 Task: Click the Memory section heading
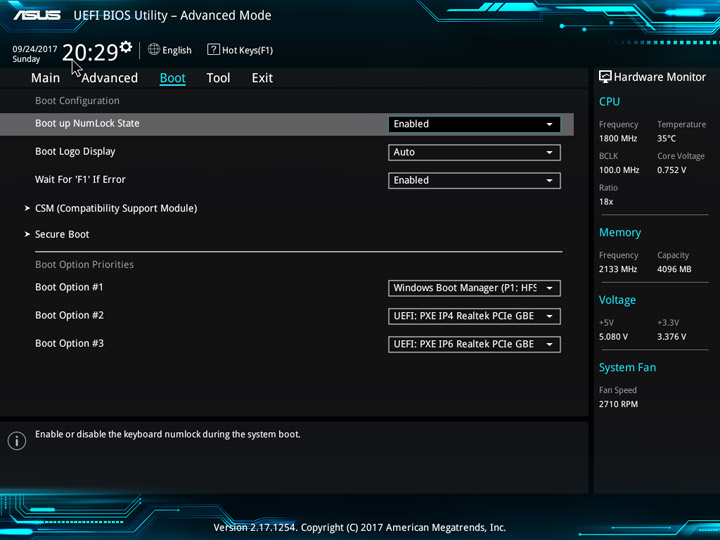[x=620, y=233]
